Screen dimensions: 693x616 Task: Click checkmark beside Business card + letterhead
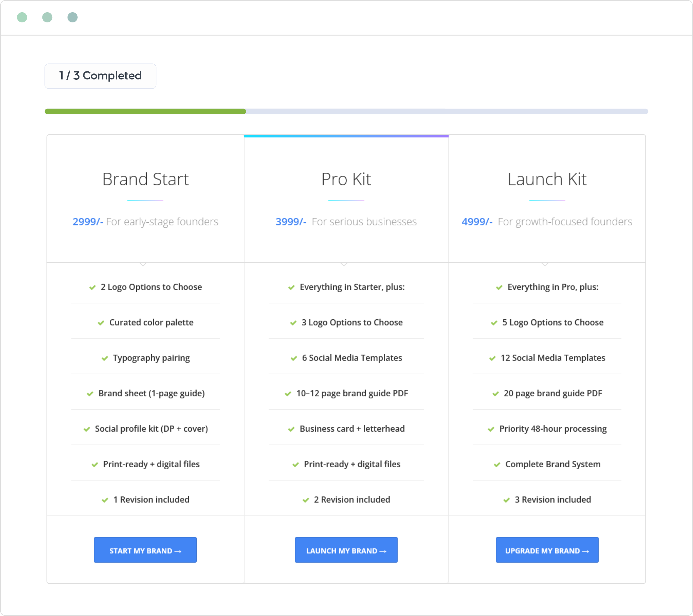click(x=291, y=429)
